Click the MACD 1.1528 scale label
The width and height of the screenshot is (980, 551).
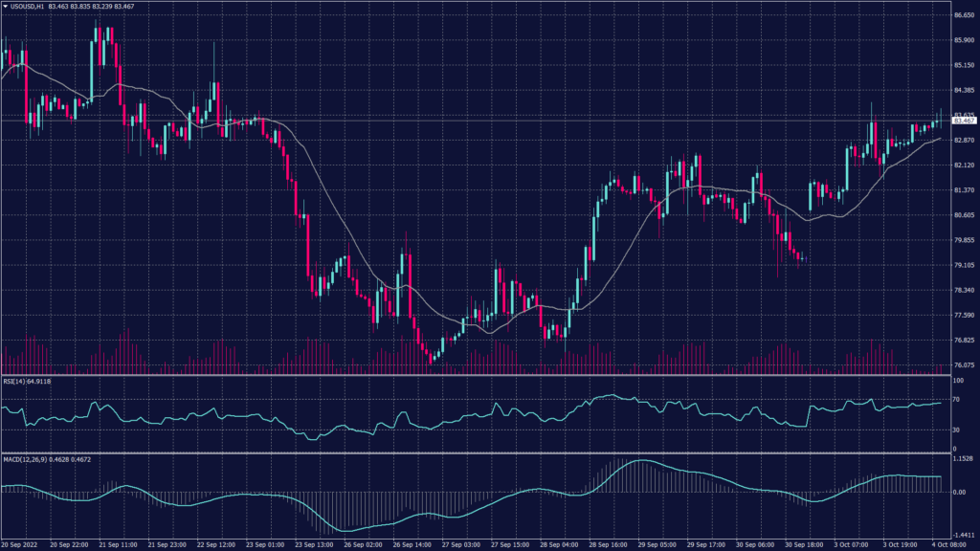pos(964,460)
